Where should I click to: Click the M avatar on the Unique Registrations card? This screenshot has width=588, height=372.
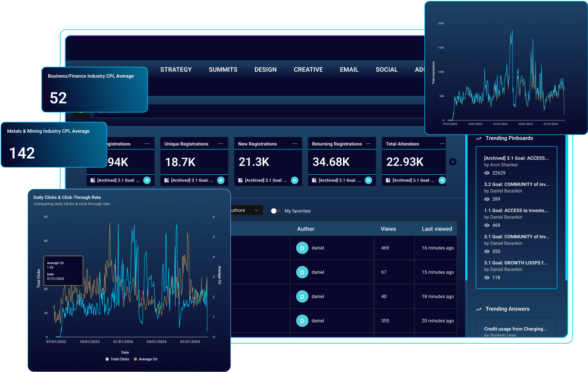point(220,180)
